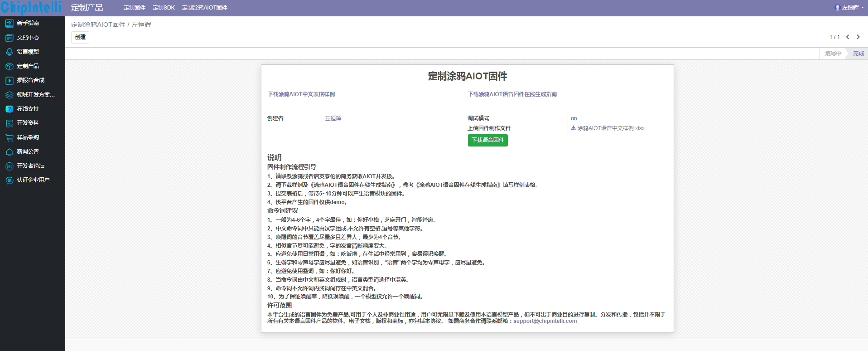Open the 样品采购 shopping cart icon
The image size is (868, 351).
point(9,137)
